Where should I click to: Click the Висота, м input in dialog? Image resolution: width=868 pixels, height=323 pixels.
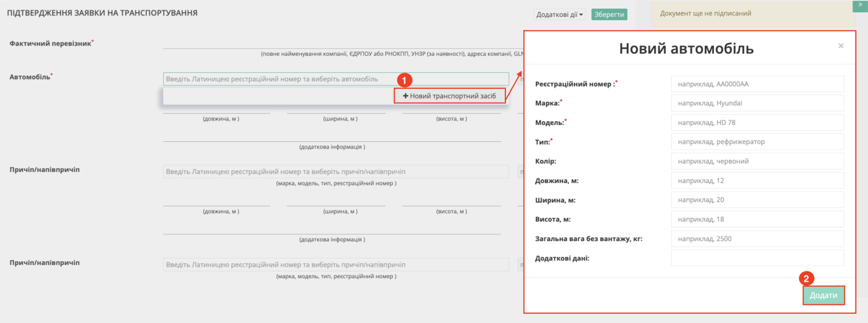coord(757,219)
